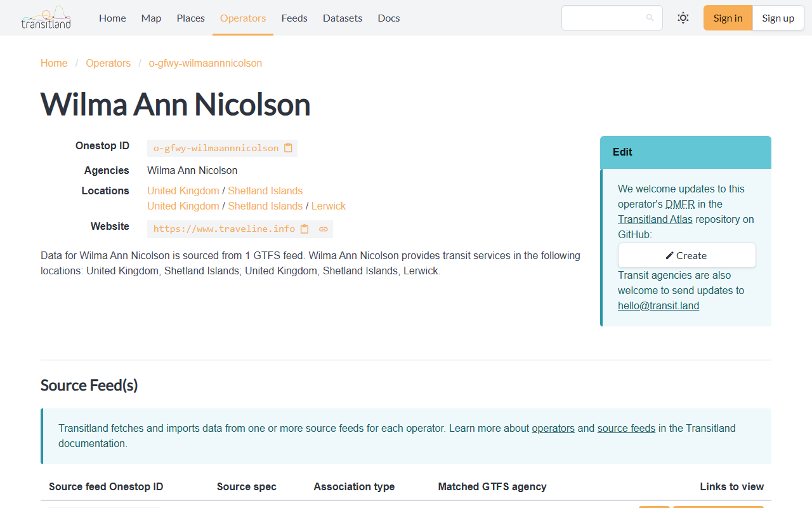Click the search magnifier icon

650,18
